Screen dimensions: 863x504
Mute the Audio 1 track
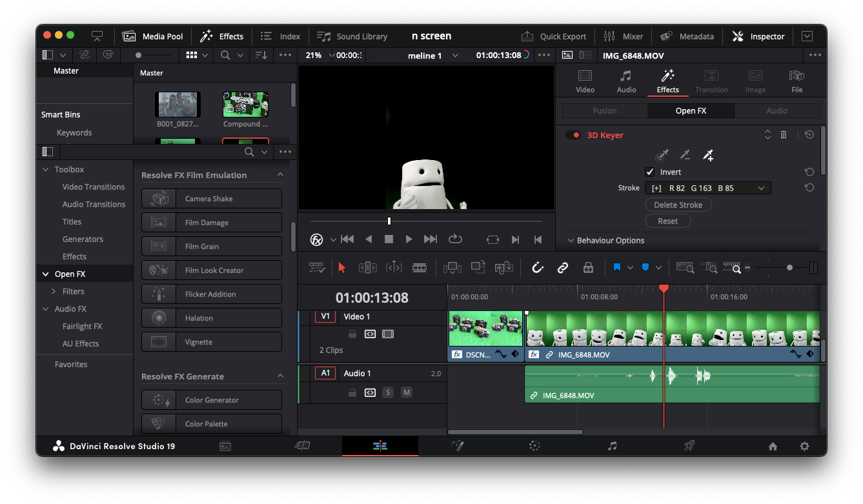click(x=406, y=392)
